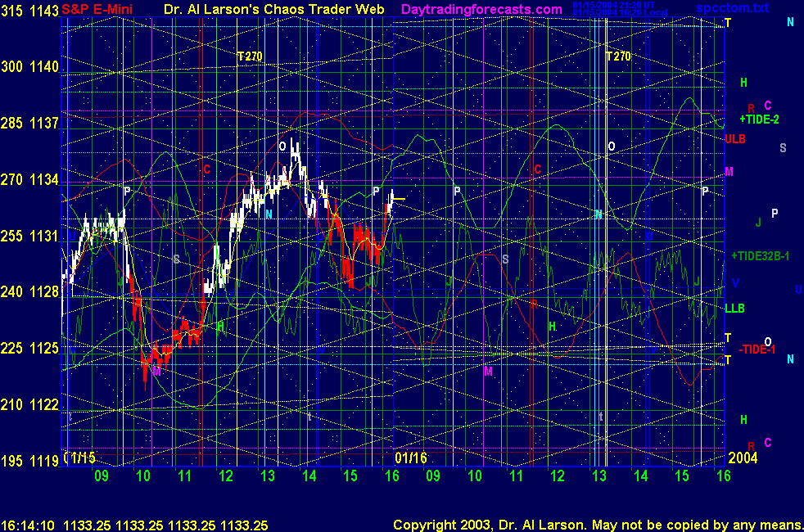Click the green LLB band label
The image size is (804, 532).
pyautogui.click(x=734, y=309)
